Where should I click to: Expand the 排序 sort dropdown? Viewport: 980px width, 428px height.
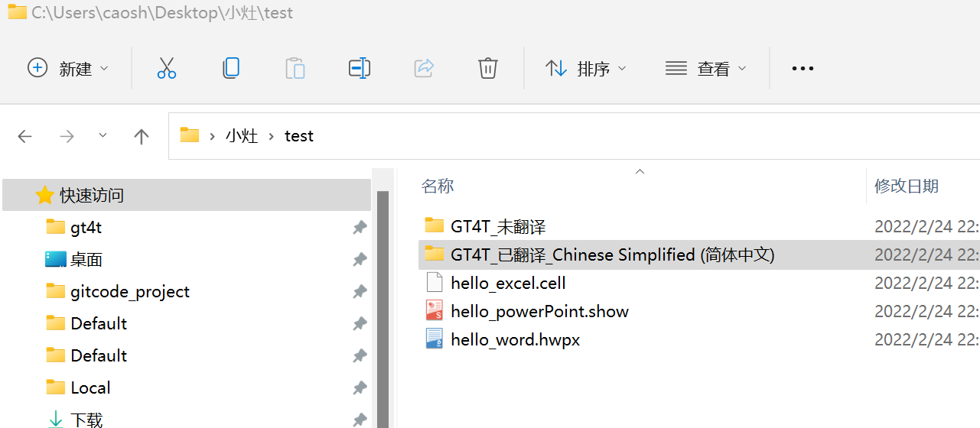pos(586,68)
